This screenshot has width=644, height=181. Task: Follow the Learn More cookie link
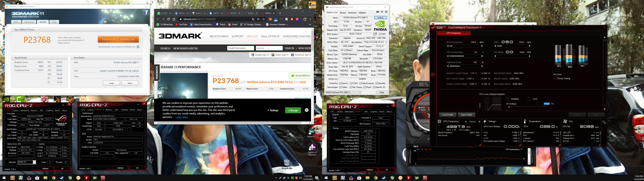point(182,117)
